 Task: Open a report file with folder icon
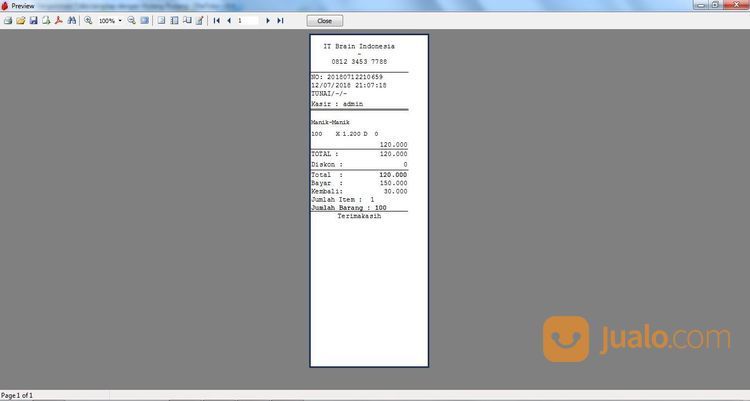click(x=21, y=21)
